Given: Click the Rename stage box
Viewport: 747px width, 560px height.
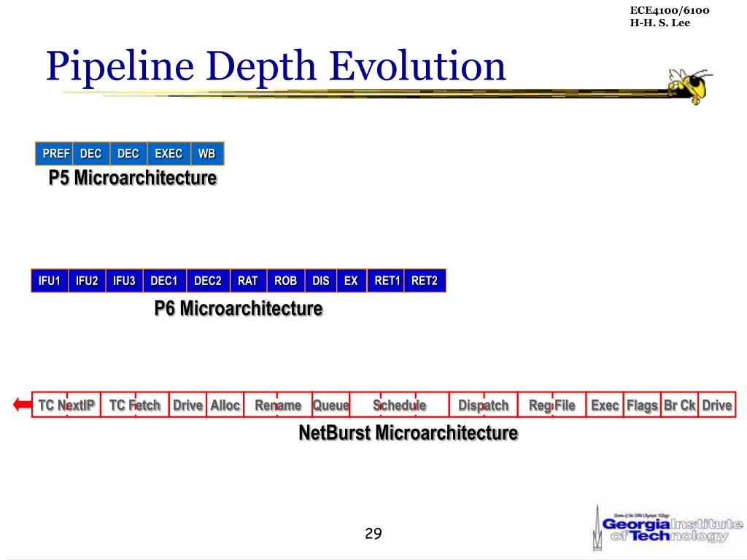Looking at the screenshot, I should pyautogui.click(x=278, y=405).
